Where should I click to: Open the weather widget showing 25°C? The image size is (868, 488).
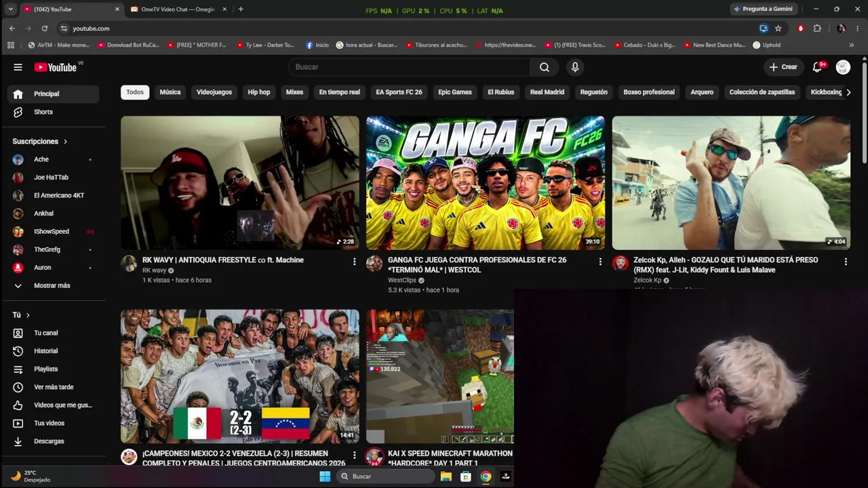click(x=31, y=476)
